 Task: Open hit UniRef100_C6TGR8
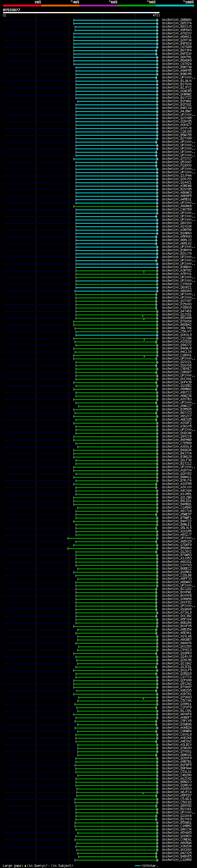coord(176,47)
